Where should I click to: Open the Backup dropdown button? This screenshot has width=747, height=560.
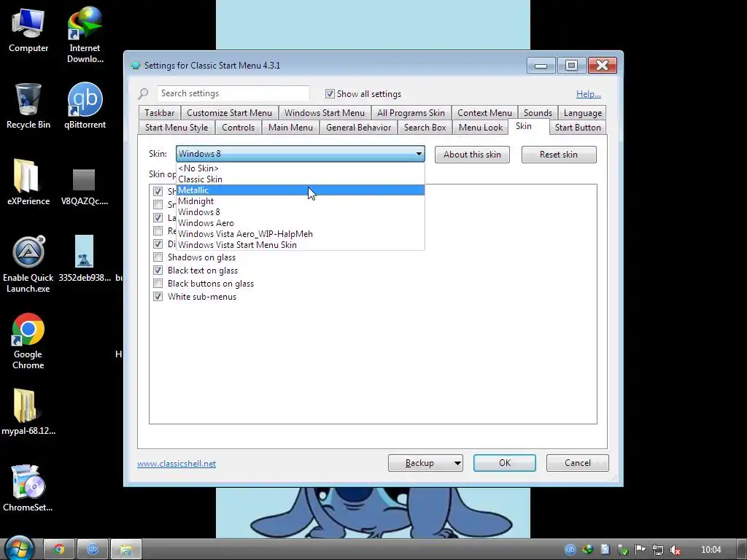(425, 463)
